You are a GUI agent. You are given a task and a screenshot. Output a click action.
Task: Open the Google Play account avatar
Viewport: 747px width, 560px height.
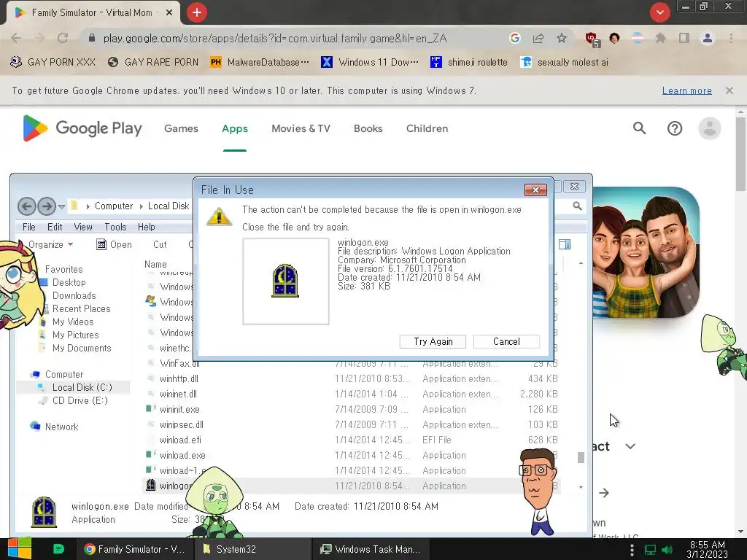pyautogui.click(x=709, y=128)
